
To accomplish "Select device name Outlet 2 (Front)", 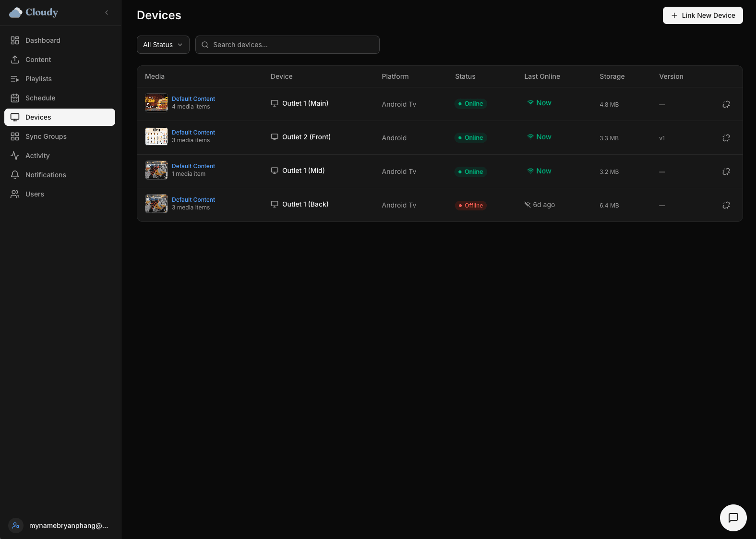I will coord(306,137).
